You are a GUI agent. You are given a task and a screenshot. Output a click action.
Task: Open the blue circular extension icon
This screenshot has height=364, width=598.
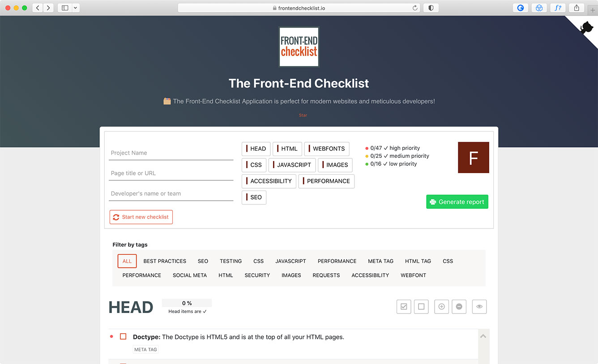pyautogui.click(x=521, y=8)
